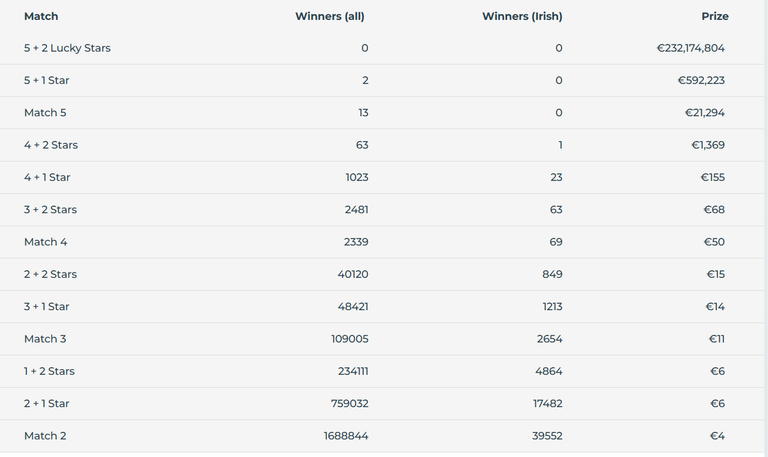Click the 40120 winners figure

point(353,274)
